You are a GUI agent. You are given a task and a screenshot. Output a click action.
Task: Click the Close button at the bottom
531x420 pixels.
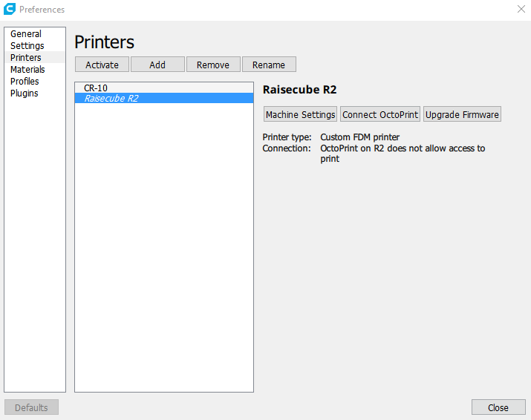pos(498,407)
